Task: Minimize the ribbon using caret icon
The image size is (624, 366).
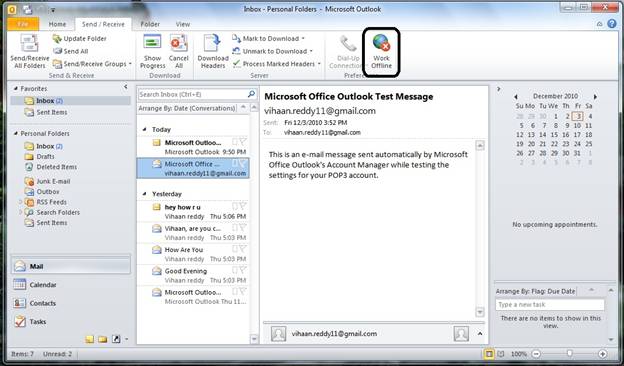Action: point(600,24)
